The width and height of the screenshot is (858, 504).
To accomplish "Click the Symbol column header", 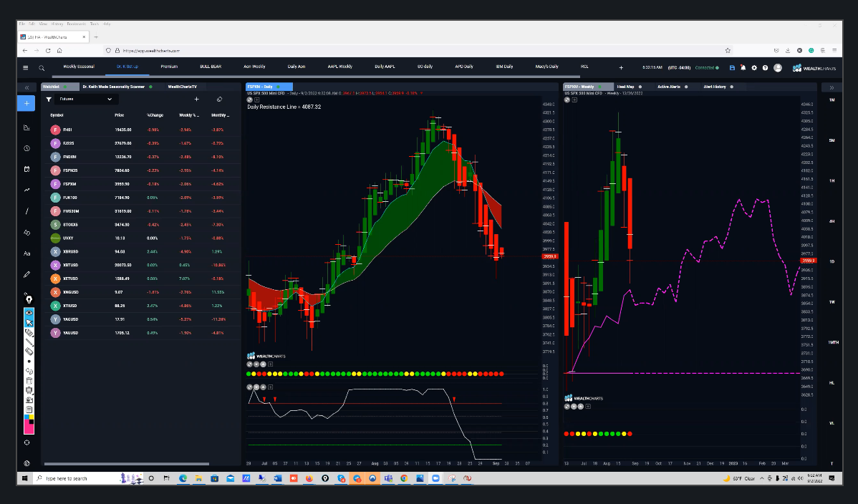I will coord(57,115).
